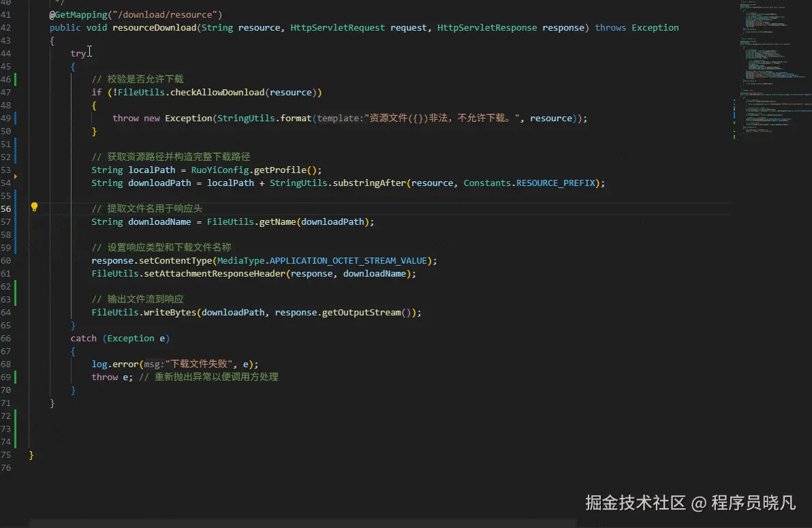Screen dimensions: 812x528
Task: Click the MediaType class reference
Action: pos(240,261)
